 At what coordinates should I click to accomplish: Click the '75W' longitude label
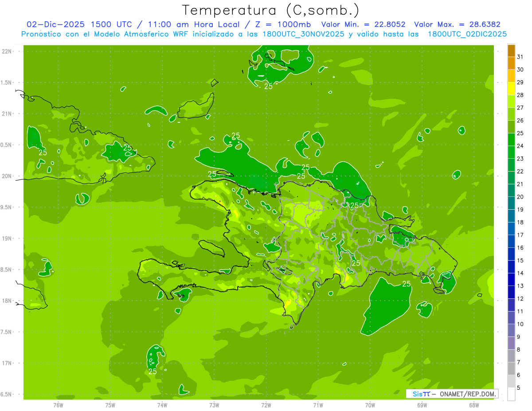tap(110, 405)
